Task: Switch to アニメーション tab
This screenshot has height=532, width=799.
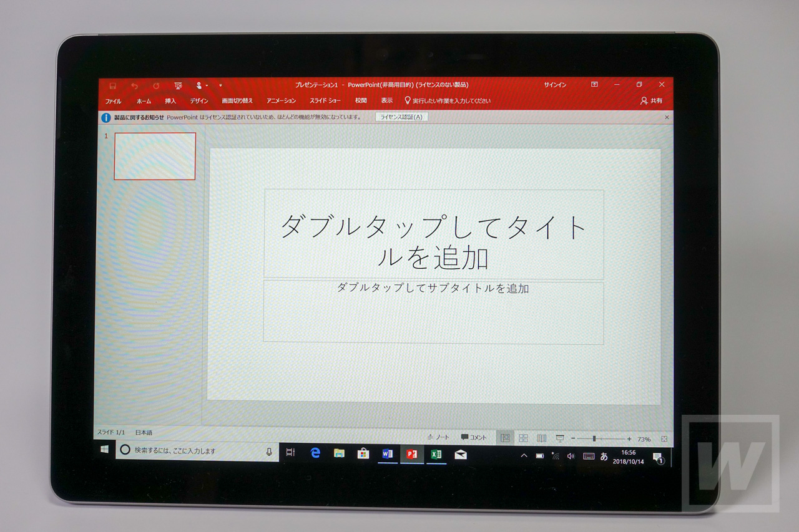Action: pos(282,101)
